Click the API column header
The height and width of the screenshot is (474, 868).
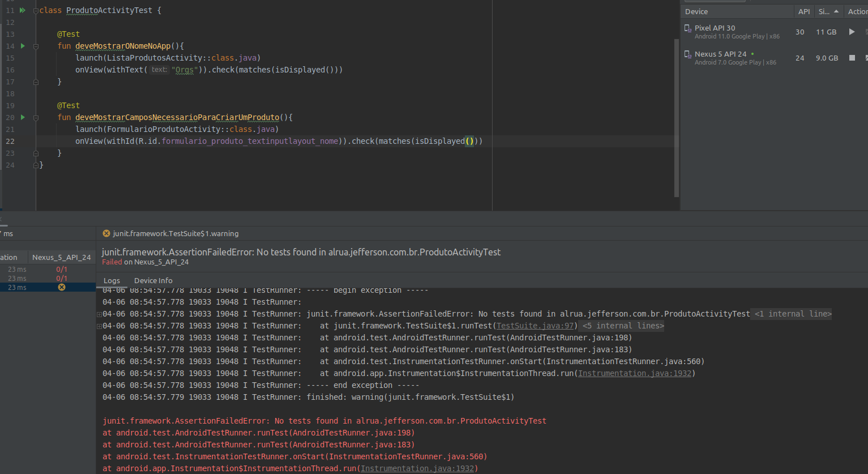804,11
